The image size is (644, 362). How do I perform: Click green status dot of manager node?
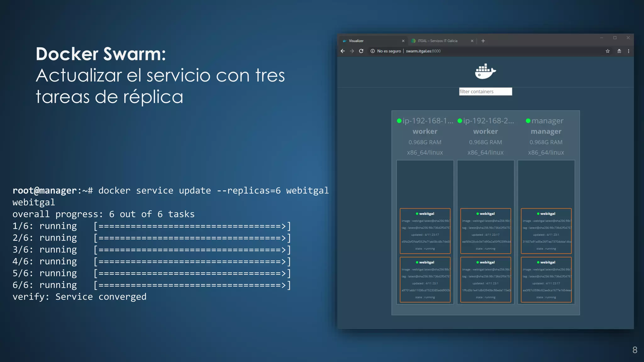pyautogui.click(x=528, y=121)
